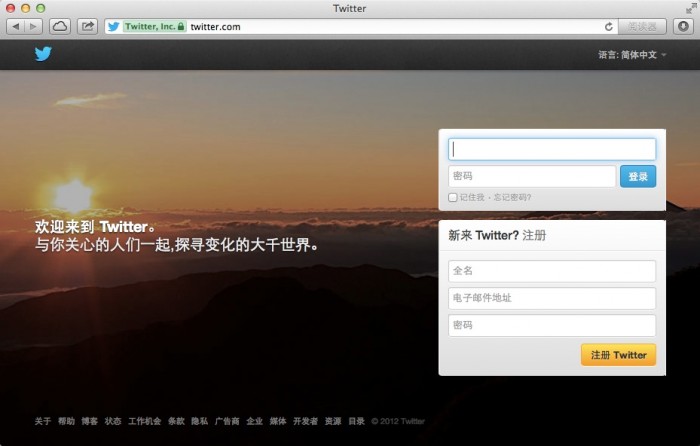The height and width of the screenshot is (446, 700).
Task: Reload the page with the refresh icon
Action: (x=608, y=27)
